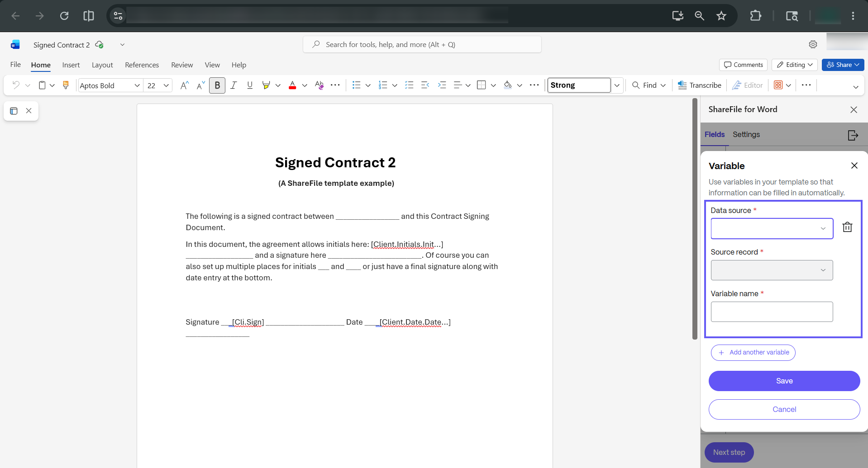Click the Word app logo icon
This screenshot has width=868, height=468.
click(15, 44)
